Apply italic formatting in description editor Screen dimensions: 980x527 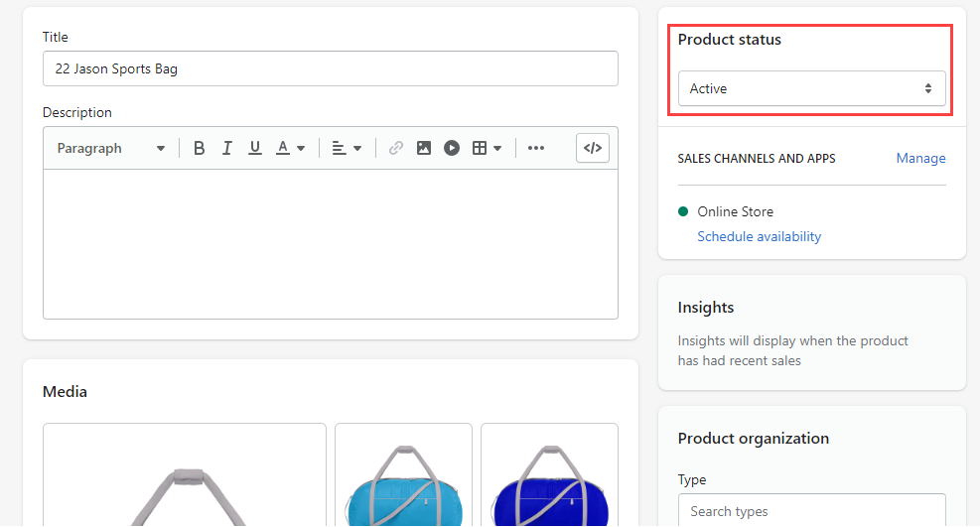point(226,148)
